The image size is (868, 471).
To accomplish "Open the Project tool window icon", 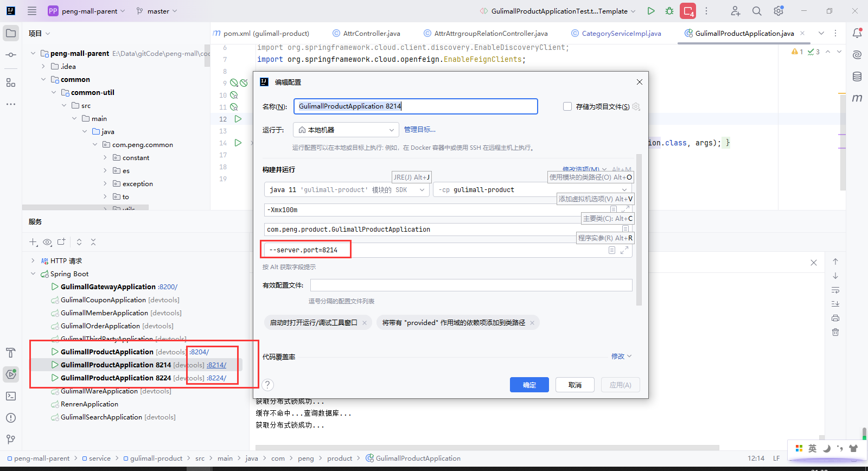I will pyautogui.click(x=11, y=33).
